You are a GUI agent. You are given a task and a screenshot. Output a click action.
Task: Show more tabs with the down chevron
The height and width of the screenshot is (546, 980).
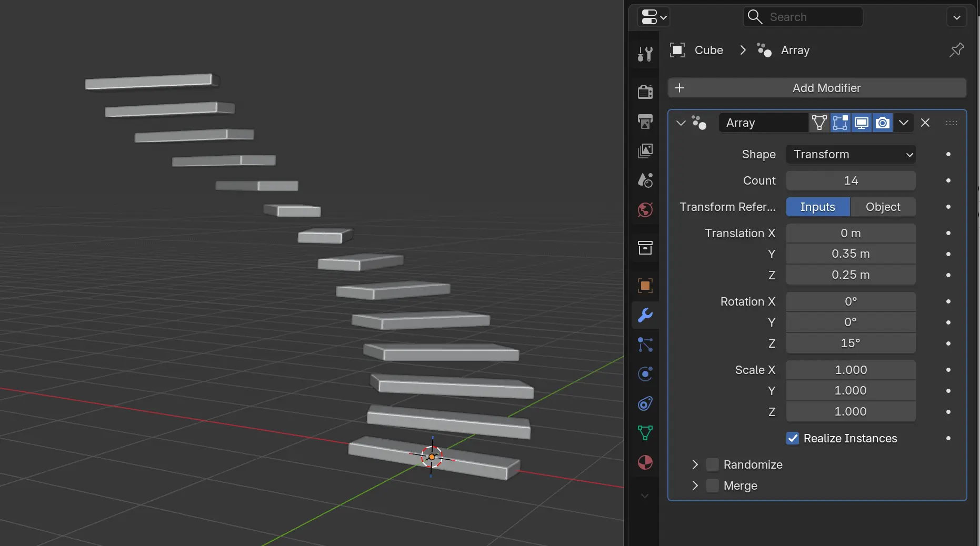coord(645,496)
